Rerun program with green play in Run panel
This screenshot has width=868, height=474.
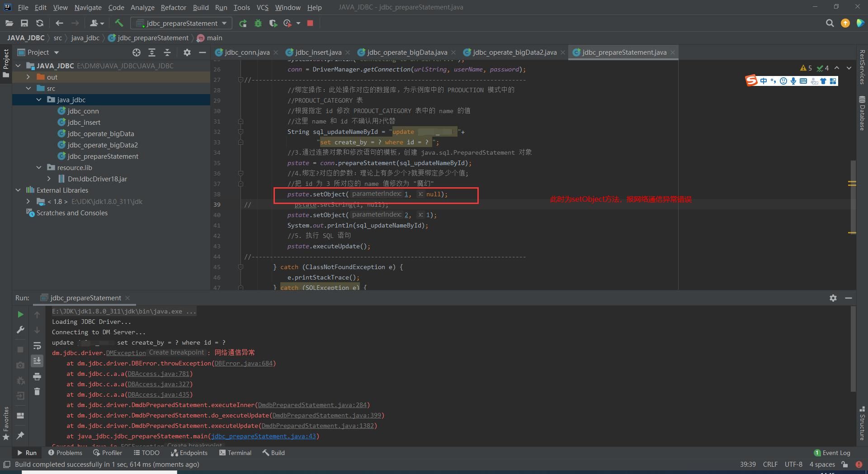click(20, 314)
